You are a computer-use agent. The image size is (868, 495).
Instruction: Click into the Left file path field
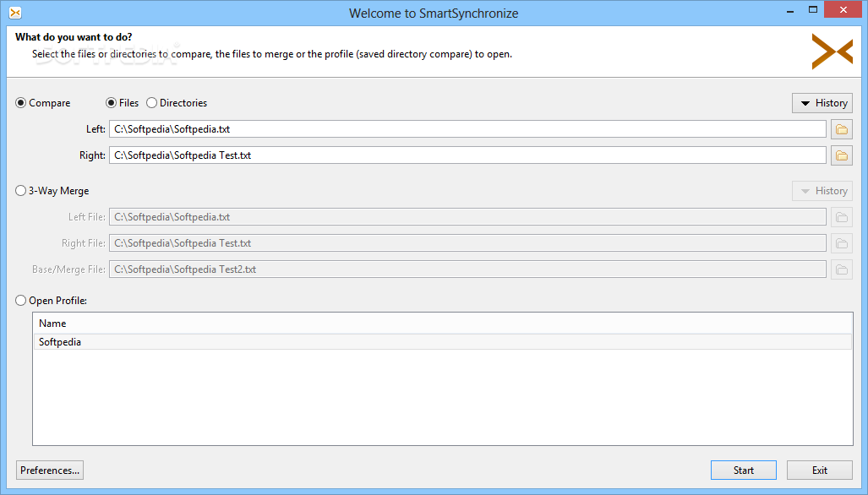click(x=467, y=129)
